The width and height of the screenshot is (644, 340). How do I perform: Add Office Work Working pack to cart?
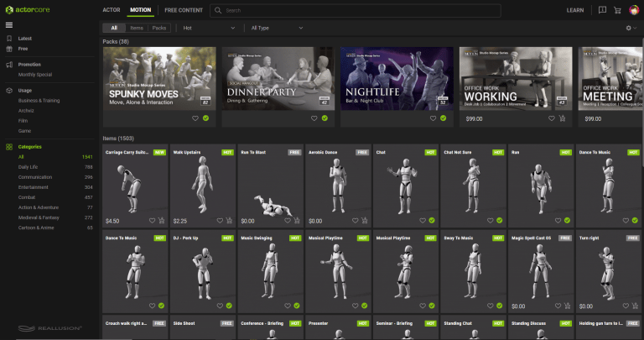point(562,118)
